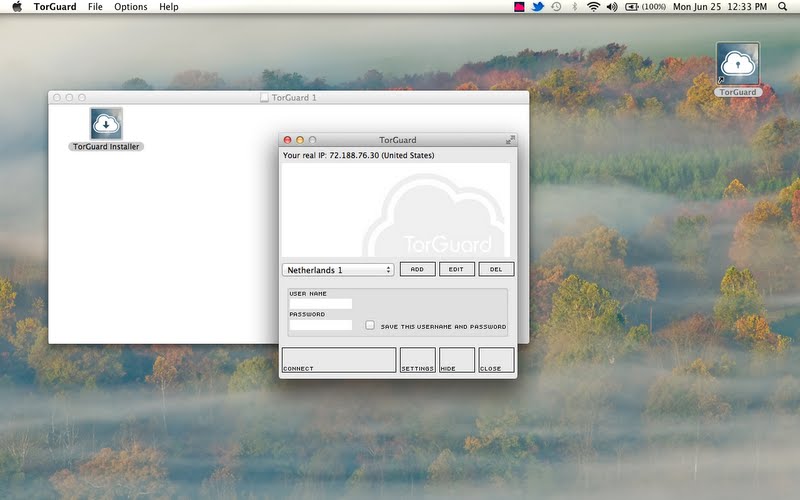This screenshot has height=500, width=800.
Task: Click the EDIT server button
Action: click(457, 269)
